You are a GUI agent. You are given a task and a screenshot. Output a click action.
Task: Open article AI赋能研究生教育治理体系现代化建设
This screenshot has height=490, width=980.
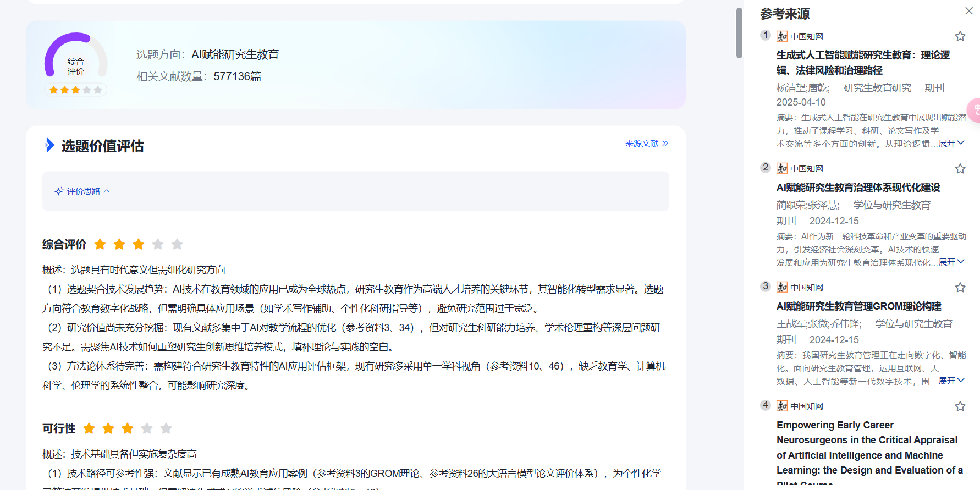click(x=858, y=188)
